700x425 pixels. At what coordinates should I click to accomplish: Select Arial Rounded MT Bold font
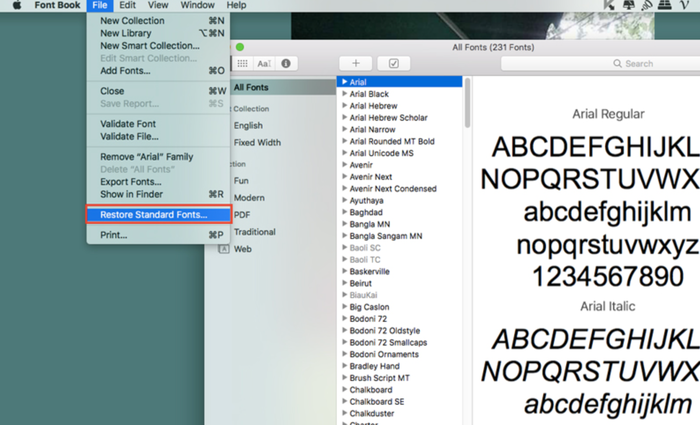[392, 141]
